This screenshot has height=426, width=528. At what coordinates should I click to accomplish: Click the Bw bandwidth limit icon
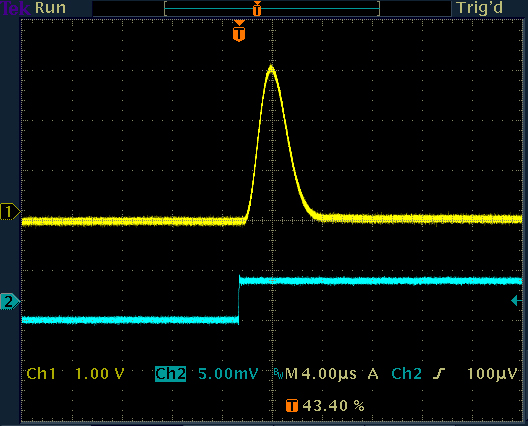(278, 373)
